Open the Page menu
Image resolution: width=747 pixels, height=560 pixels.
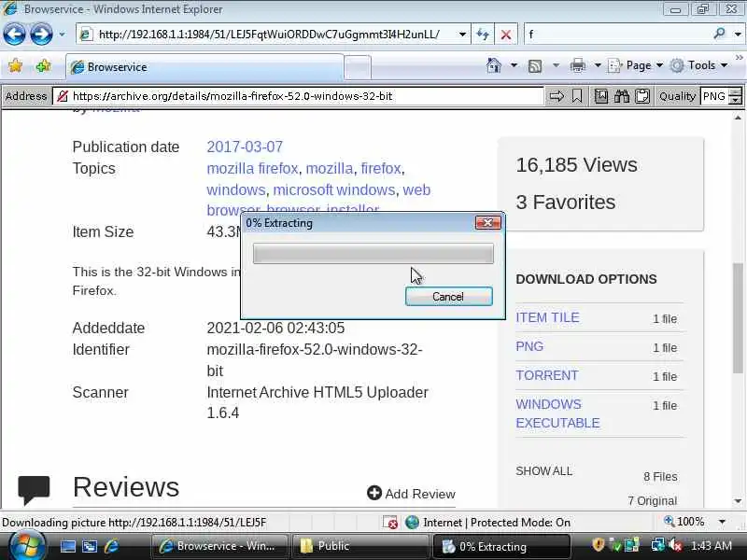click(636, 65)
